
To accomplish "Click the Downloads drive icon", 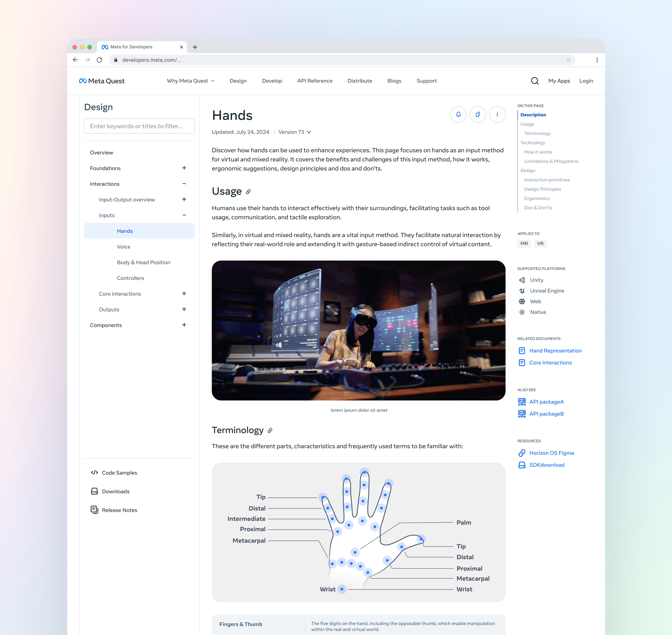I will [x=94, y=491].
